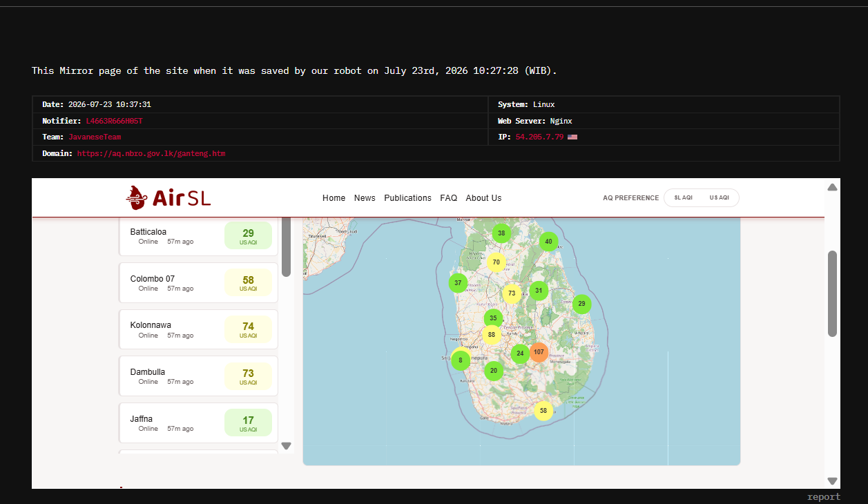Switch AQ preference to SL AQI
The width and height of the screenshot is (868, 504).
(683, 198)
